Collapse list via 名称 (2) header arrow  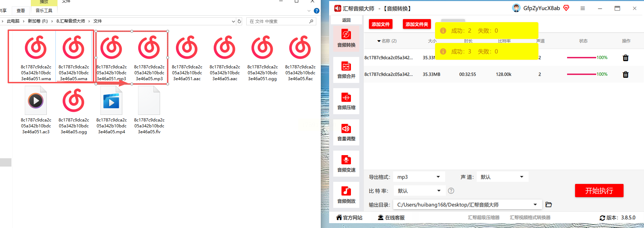[x=379, y=41]
